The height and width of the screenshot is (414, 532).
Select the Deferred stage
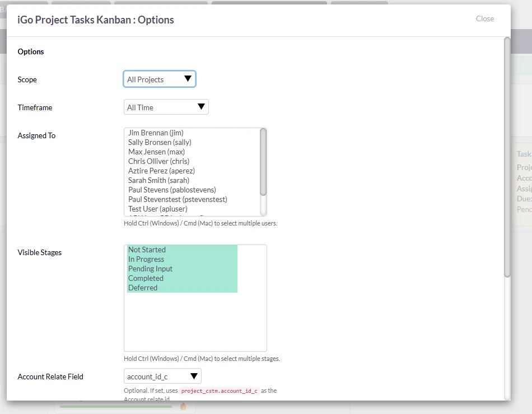coord(143,288)
